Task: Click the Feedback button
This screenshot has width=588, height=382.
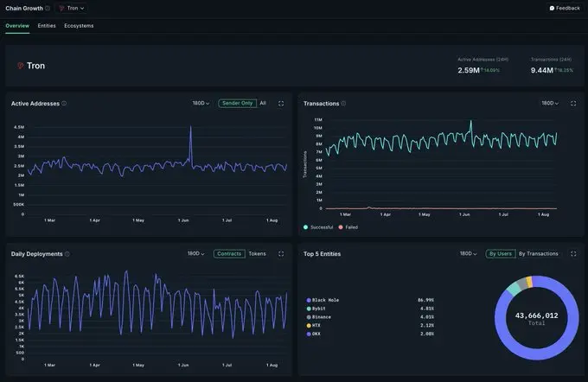Action: tap(565, 9)
